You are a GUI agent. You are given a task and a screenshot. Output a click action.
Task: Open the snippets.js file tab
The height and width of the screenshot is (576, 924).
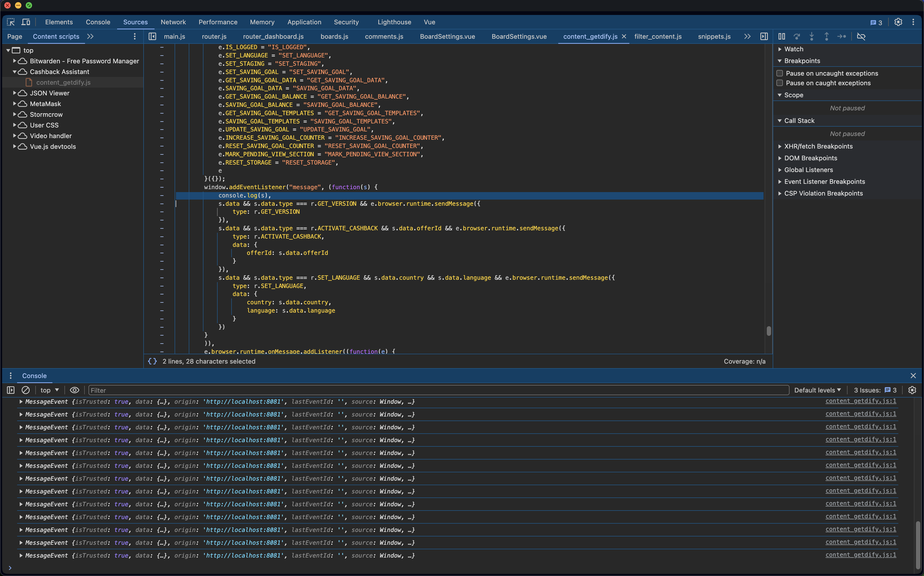714,37
